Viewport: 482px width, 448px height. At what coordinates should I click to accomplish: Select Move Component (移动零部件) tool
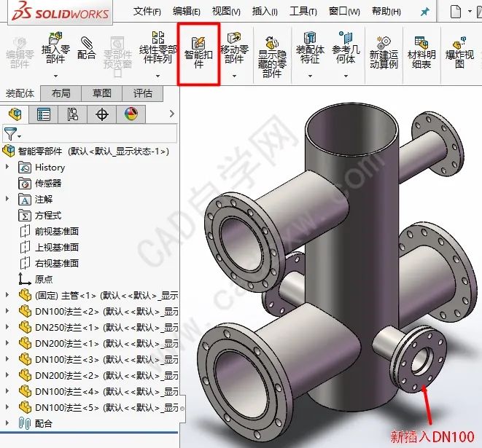coord(234,48)
